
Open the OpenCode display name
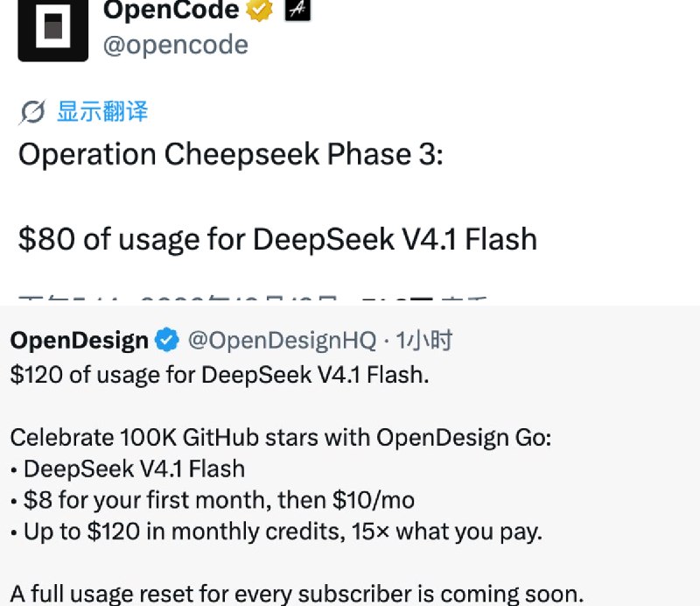171,10
